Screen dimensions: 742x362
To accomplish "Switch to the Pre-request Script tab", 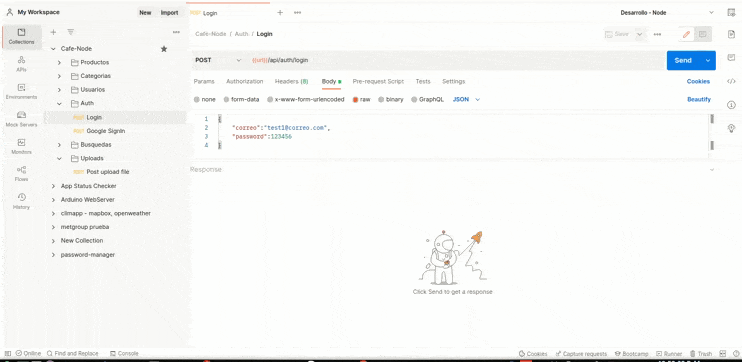I will point(378,81).
